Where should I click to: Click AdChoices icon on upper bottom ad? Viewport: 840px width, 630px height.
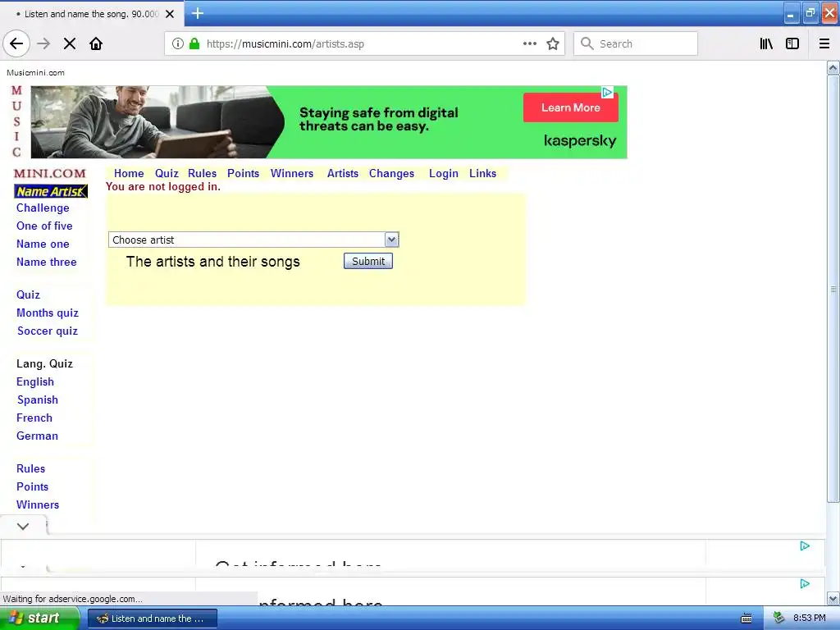[x=805, y=546]
